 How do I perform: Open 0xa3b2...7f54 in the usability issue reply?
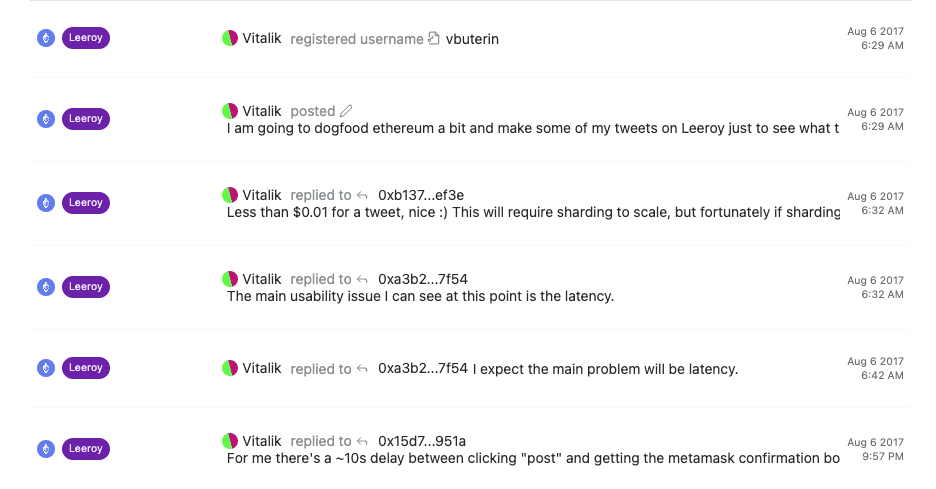pyautogui.click(x=423, y=279)
